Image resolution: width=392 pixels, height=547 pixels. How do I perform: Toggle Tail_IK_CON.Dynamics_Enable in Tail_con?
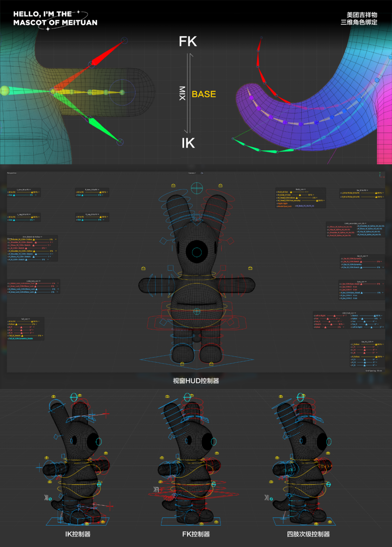(x=21, y=339)
